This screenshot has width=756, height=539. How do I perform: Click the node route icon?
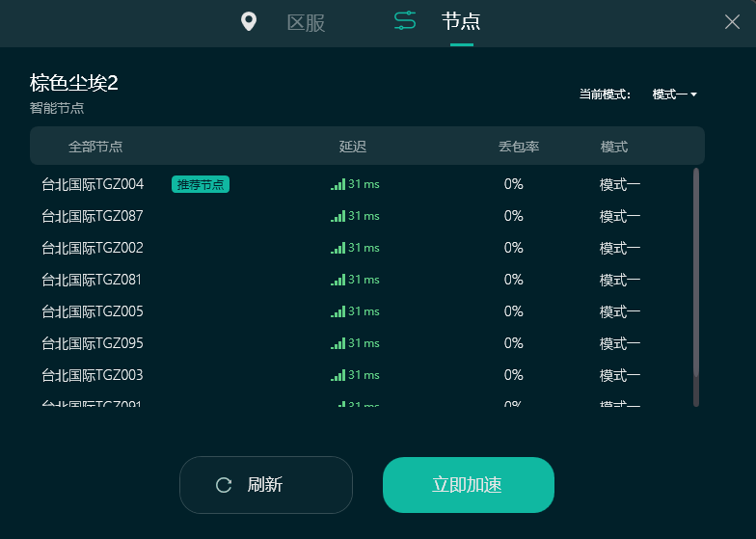pyautogui.click(x=405, y=21)
